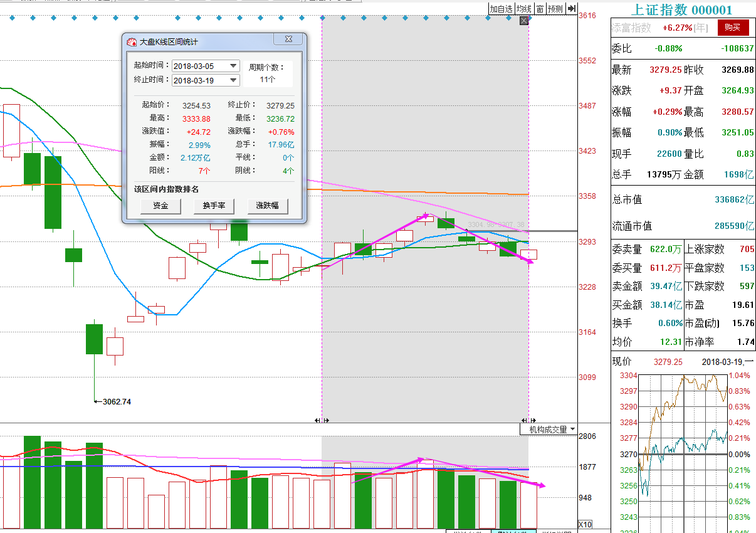Image resolution: width=756 pixels, height=533 pixels.
Task: Click the 涨跌值 +24.72 value
Action: 199,132
